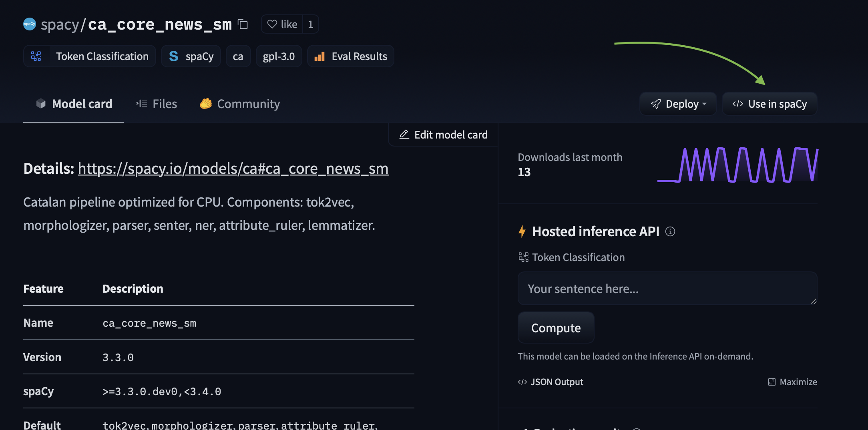Copy the model name with copy icon
This screenshot has width=868, height=430.
(x=243, y=24)
